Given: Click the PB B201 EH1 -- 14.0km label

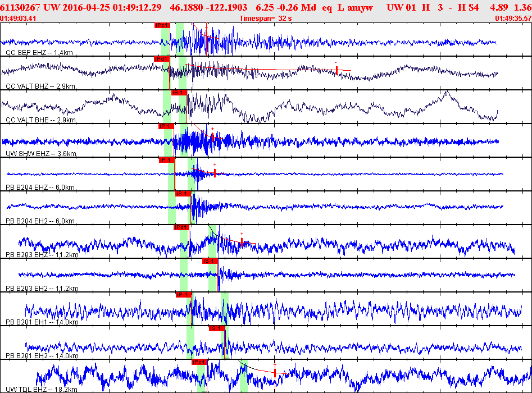Looking at the screenshot, I should pos(42,322).
